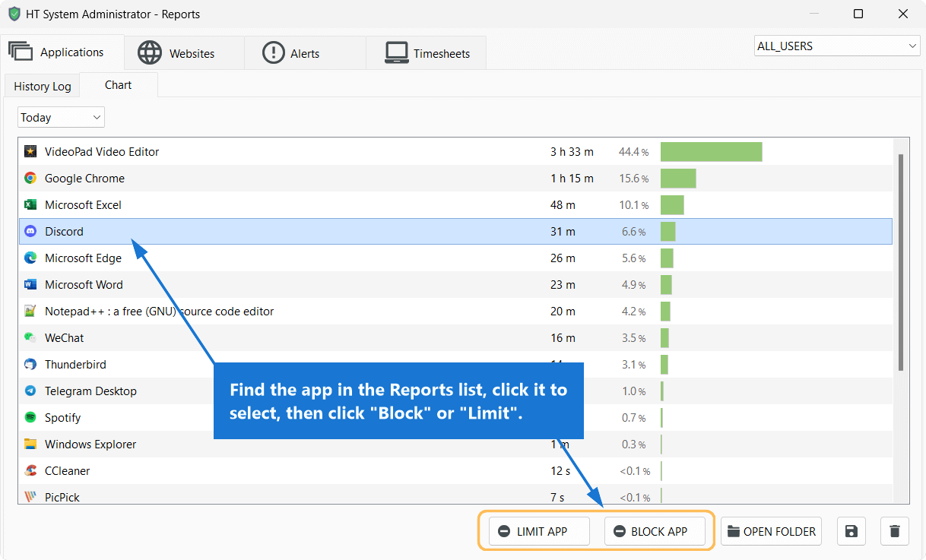Click the Microsoft Word icon
This screenshot has width=926, height=560.
pyautogui.click(x=30, y=285)
